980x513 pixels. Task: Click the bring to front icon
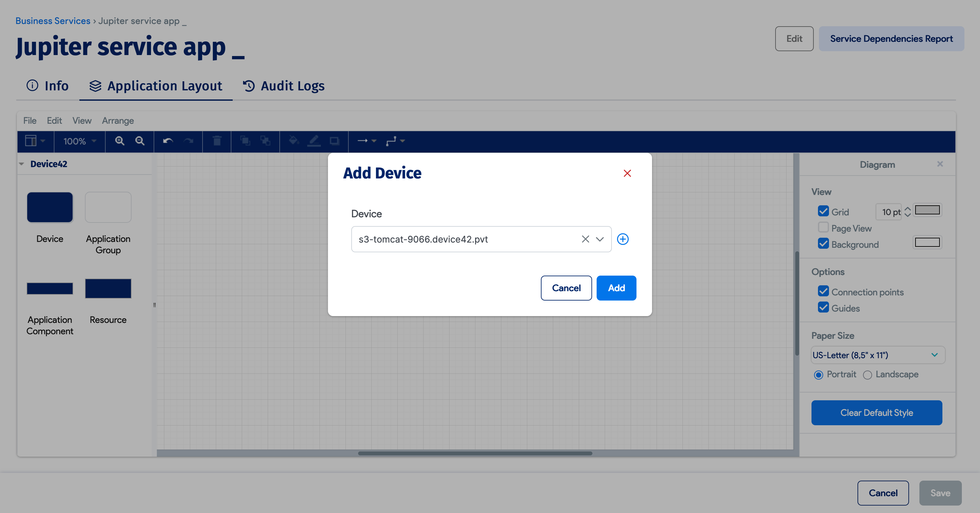click(245, 141)
